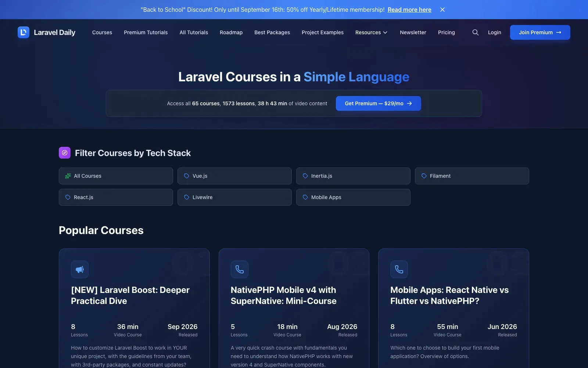The width and height of the screenshot is (588, 368).
Task: Filter courses by Vue.js
Action: (234, 176)
